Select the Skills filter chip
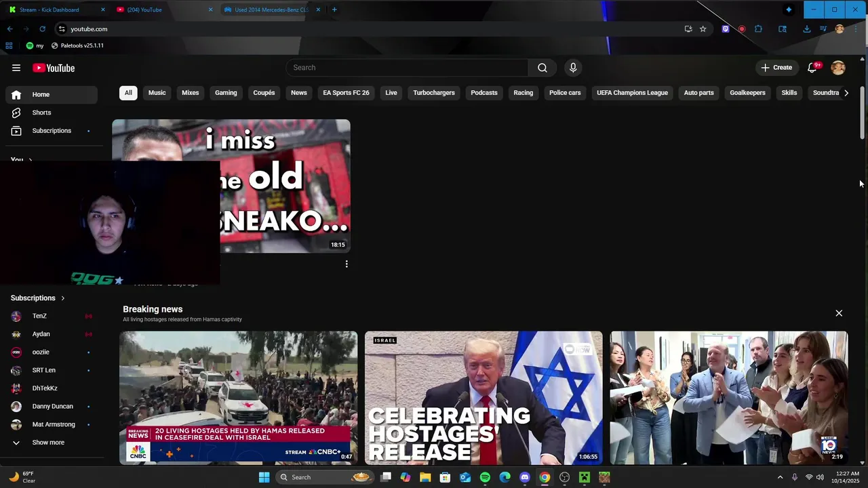This screenshot has width=868, height=488. 789,93
